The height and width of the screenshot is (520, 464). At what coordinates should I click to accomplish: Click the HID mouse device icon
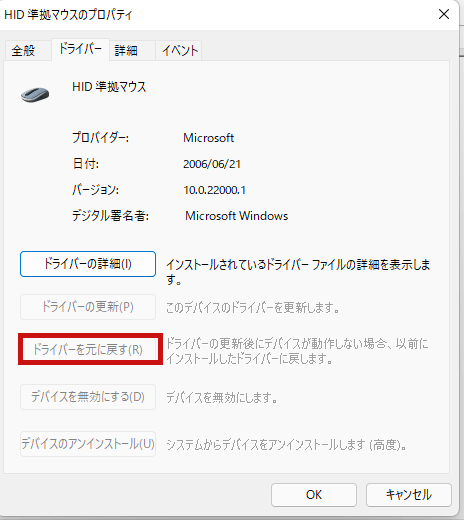[x=35, y=95]
